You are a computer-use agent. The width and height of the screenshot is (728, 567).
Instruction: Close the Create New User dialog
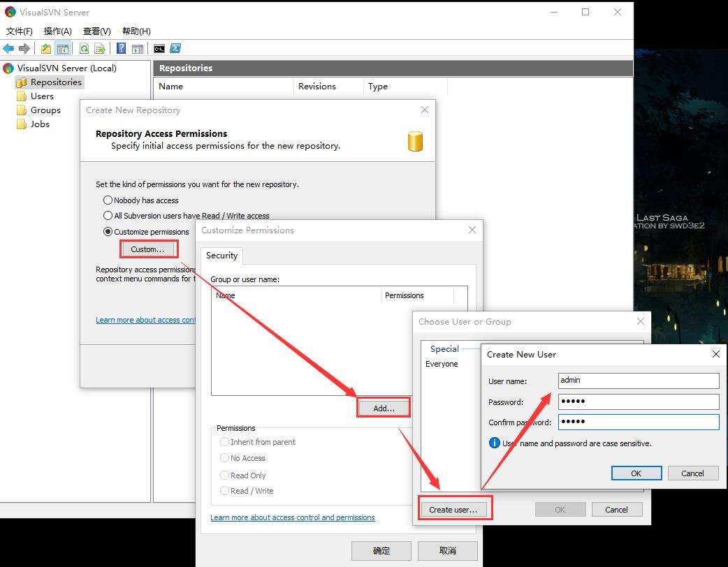click(716, 354)
